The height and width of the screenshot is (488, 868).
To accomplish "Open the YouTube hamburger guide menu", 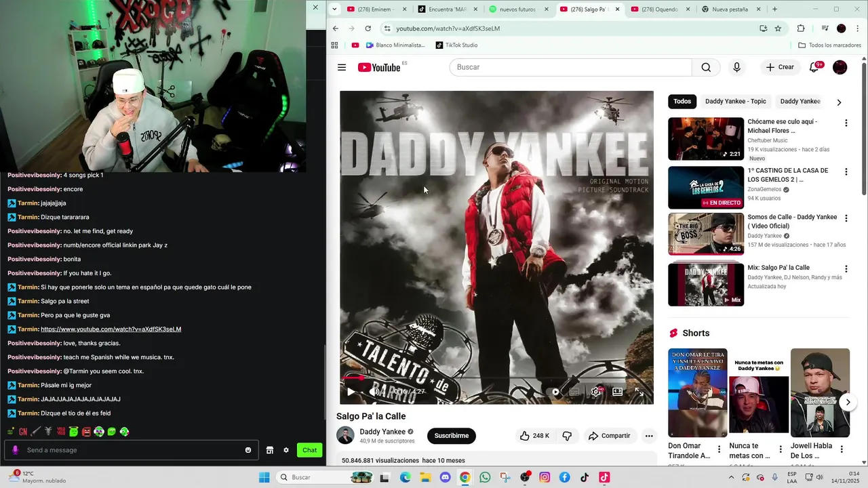I will 342,67.
